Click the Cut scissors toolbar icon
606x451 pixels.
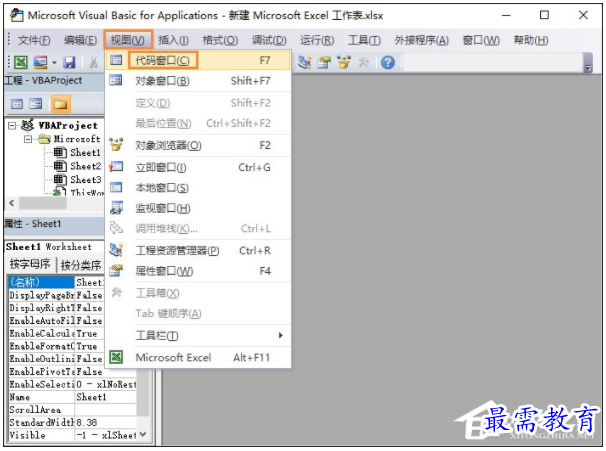(94, 62)
